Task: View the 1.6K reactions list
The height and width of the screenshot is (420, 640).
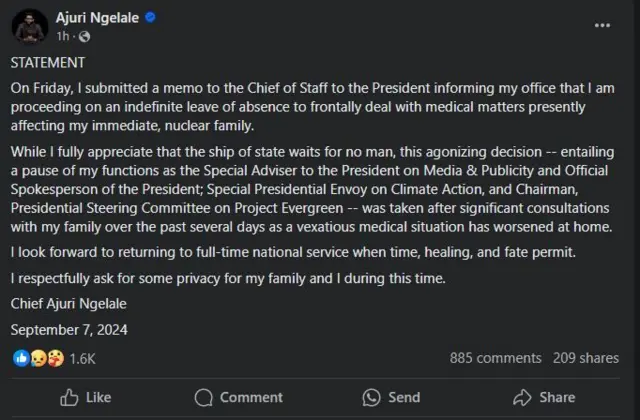Action: (x=82, y=358)
